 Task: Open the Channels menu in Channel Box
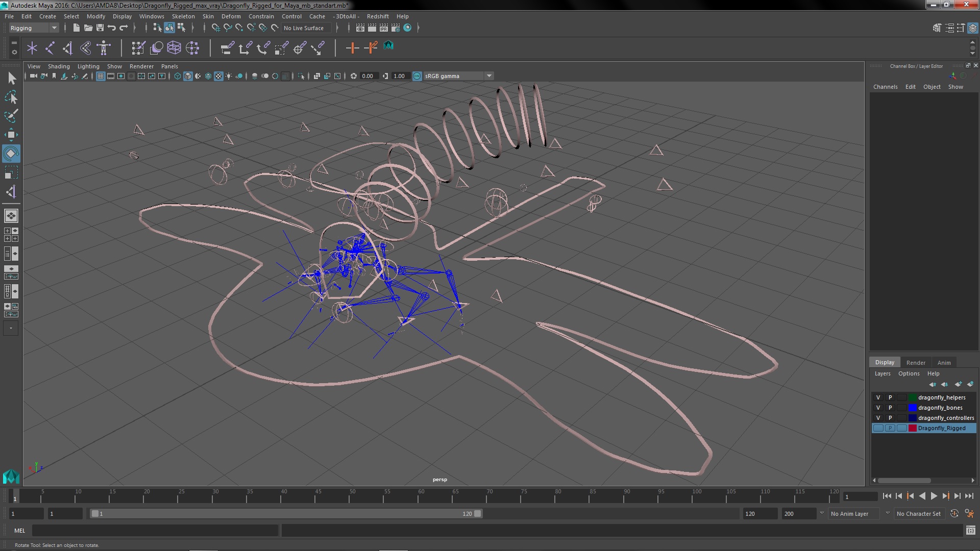point(885,87)
